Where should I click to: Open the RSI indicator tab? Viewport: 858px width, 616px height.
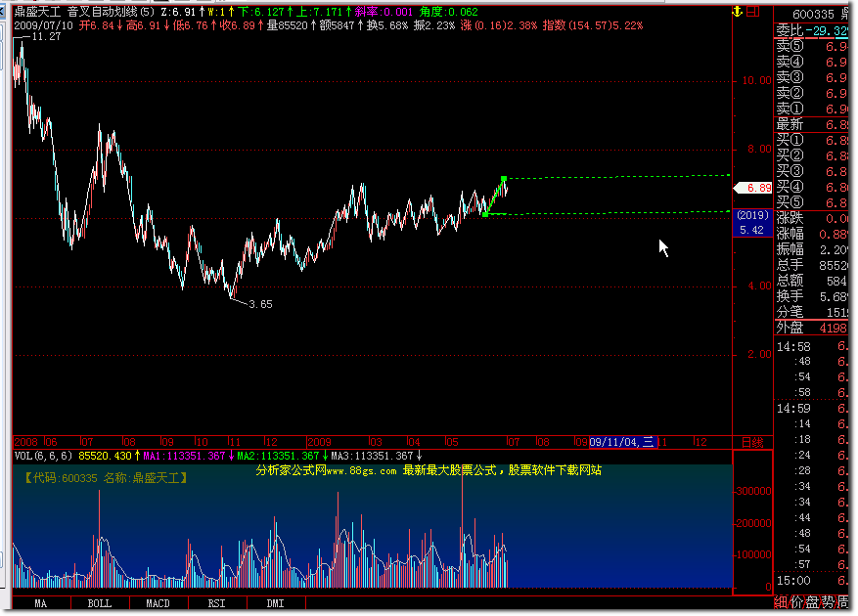click(216, 603)
